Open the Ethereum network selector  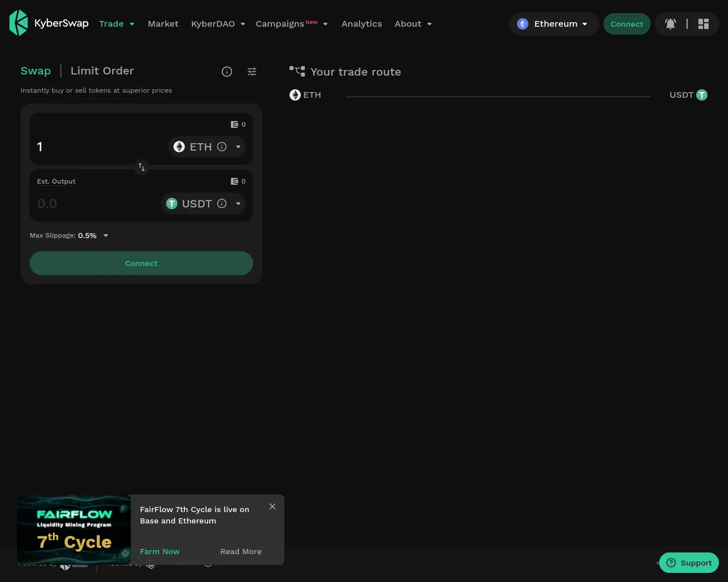(554, 24)
